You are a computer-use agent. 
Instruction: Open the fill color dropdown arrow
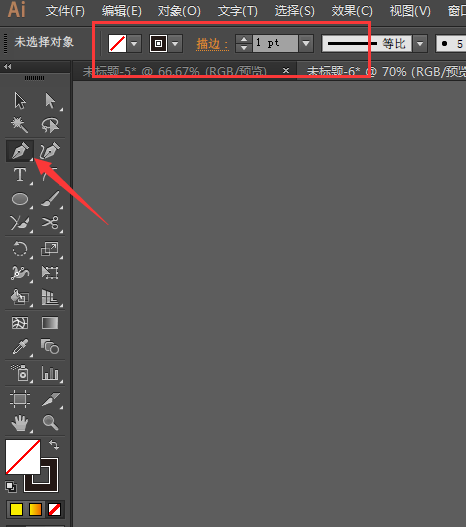point(134,43)
